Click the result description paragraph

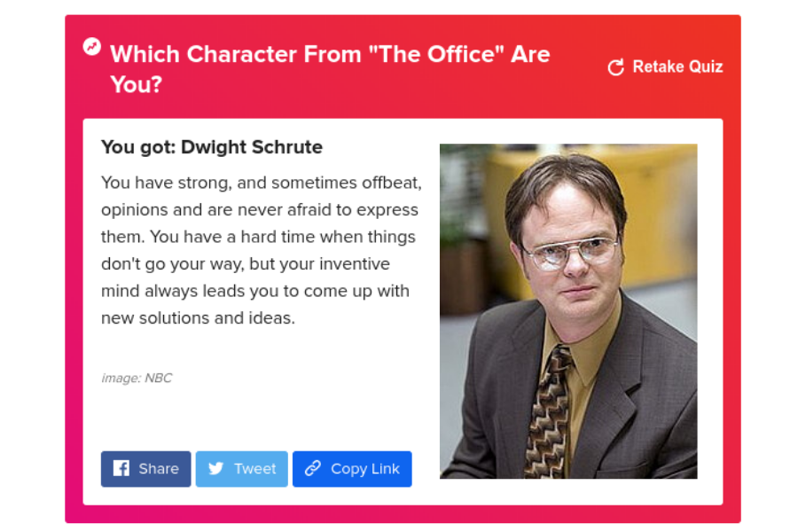[261, 250]
